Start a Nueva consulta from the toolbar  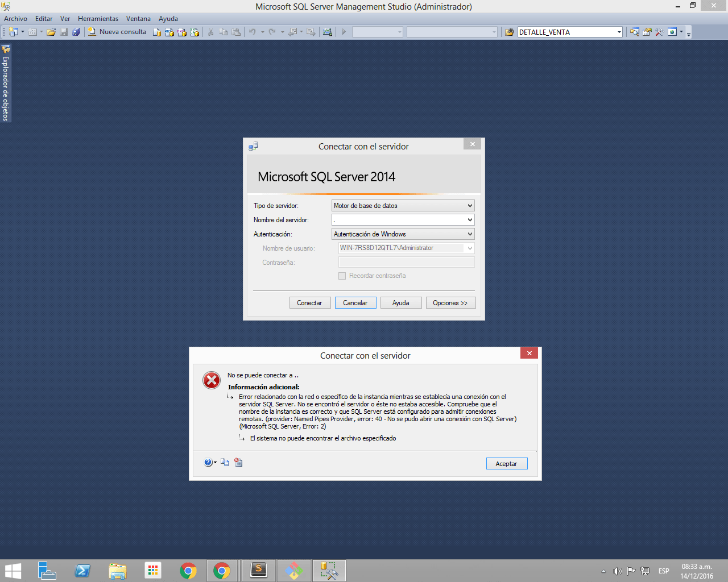pyautogui.click(x=117, y=32)
